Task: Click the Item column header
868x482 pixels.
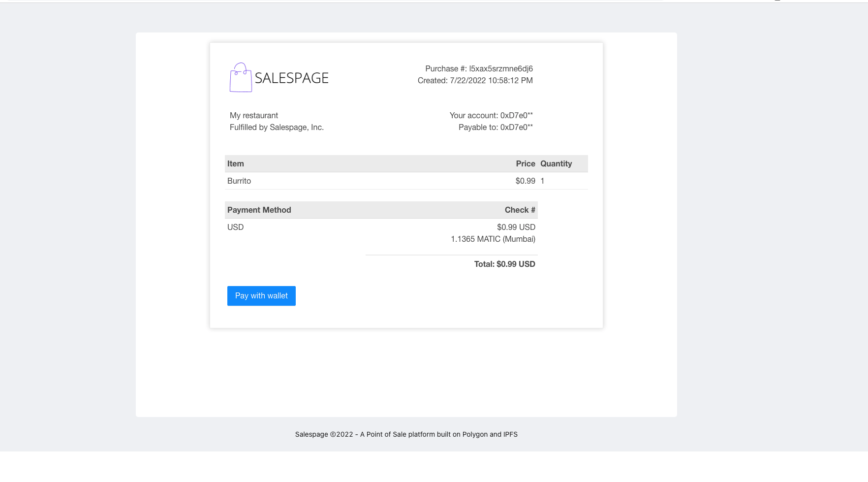Action: [x=236, y=163]
